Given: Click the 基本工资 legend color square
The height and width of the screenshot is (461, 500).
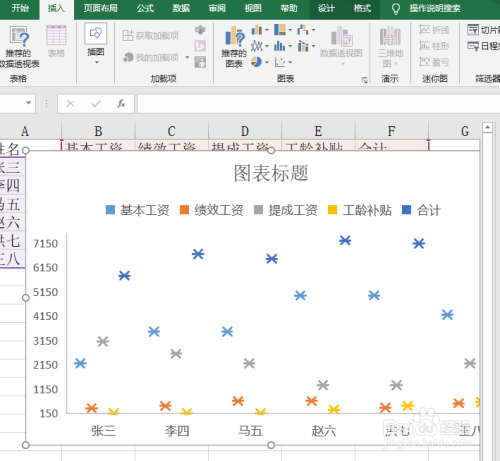Looking at the screenshot, I should click(110, 210).
